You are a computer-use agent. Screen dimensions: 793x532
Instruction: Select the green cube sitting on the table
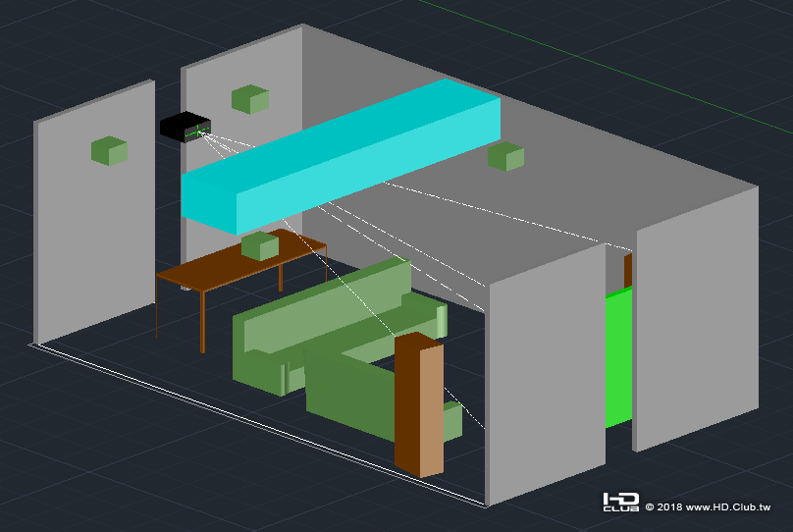(260, 245)
